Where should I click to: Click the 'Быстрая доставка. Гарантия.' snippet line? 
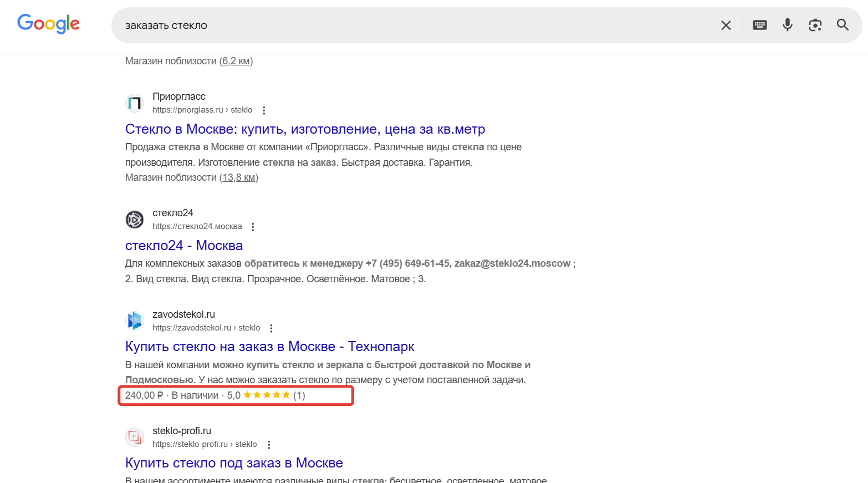point(299,162)
